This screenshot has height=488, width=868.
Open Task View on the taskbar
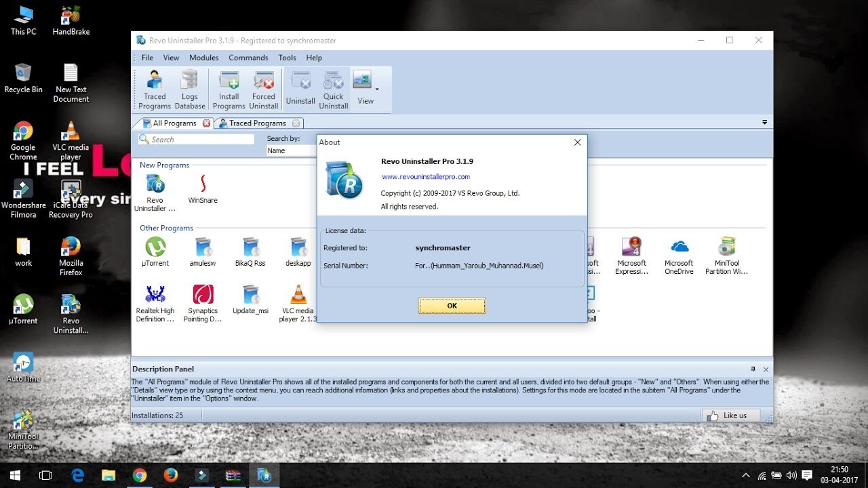coord(46,475)
